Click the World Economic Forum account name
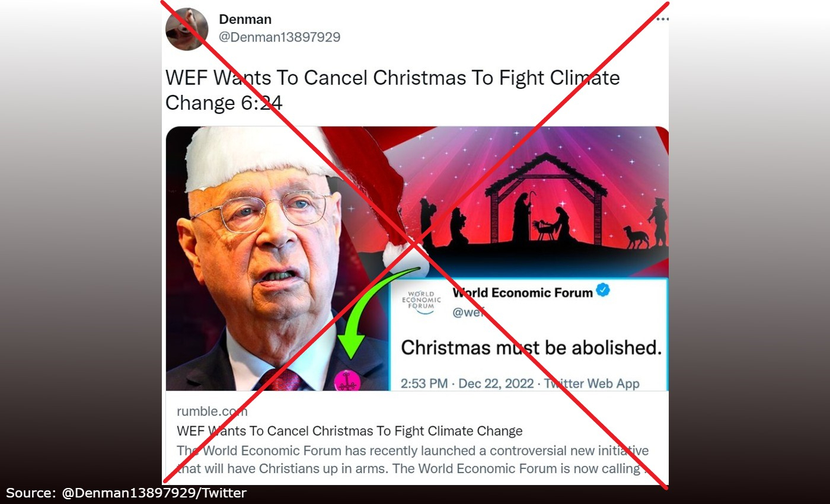The width and height of the screenshot is (830, 504). 522,292
